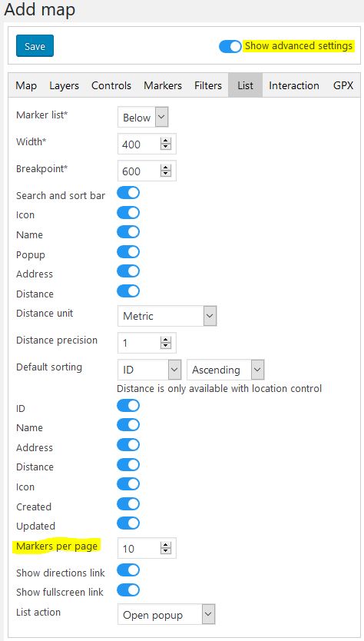Open the Marker list Below dropdown
The width and height of the screenshot is (364, 641).
pyautogui.click(x=143, y=118)
